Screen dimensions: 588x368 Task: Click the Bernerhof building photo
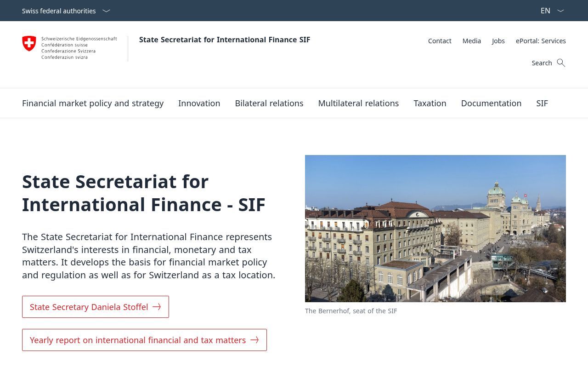pos(435,229)
